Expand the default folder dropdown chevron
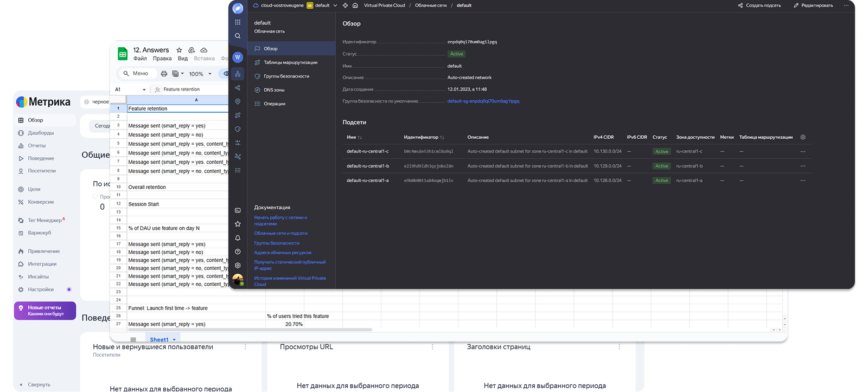This screenshot has height=392, width=868. point(335,5)
